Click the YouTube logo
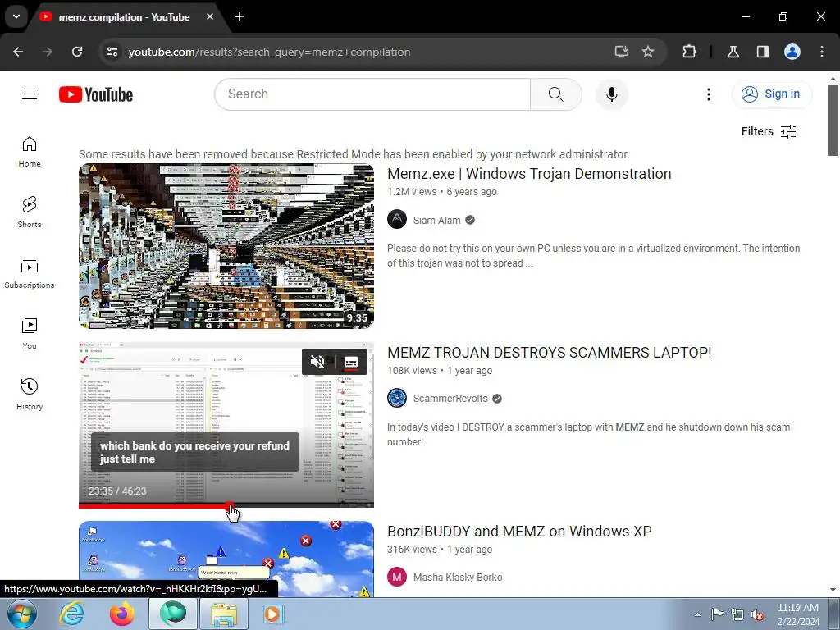 click(96, 94)
